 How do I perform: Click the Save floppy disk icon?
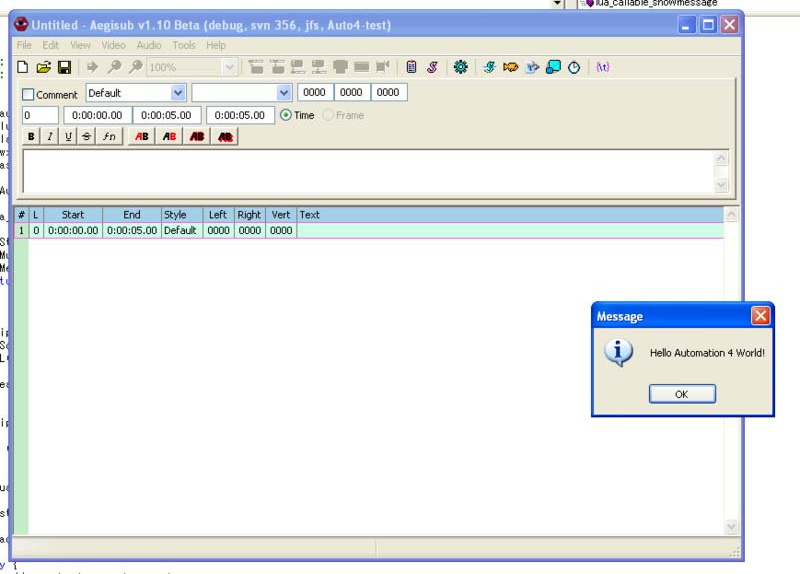pyautogui.click(x=64, y=68)
